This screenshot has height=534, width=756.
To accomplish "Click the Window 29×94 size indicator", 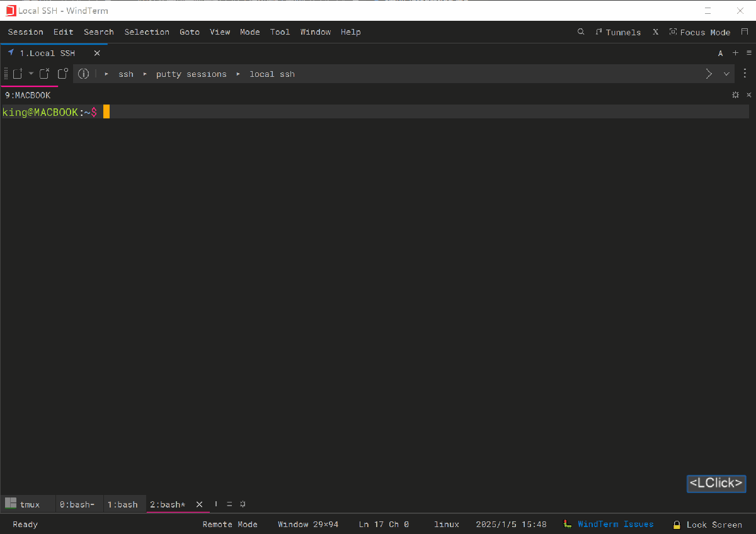I will pos(308,524).
